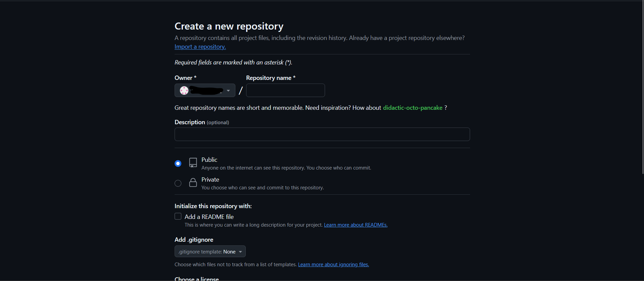Viewport: 644px width, 281px height.
Task: Click the "Add a README file" label
Action: click(209, 217)
